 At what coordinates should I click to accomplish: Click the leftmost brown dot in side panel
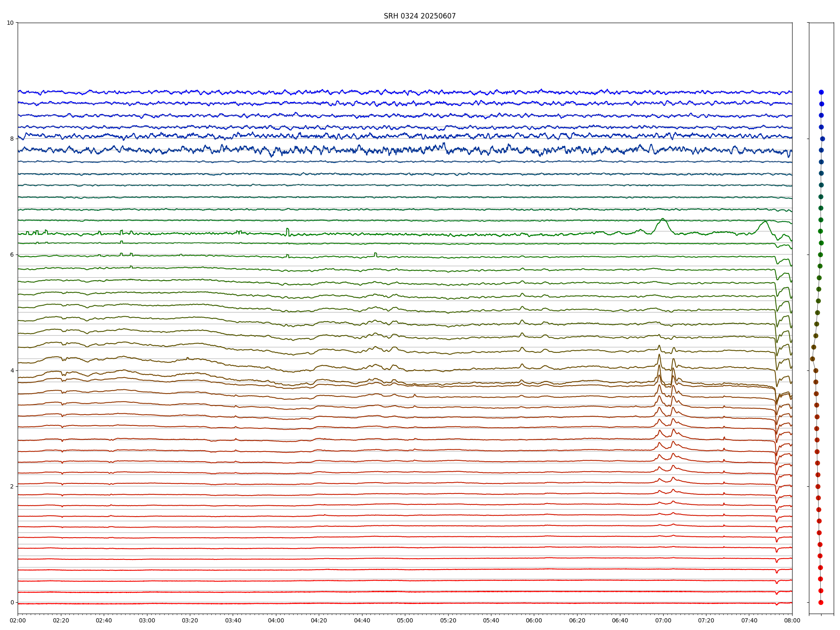pos(812,359)
